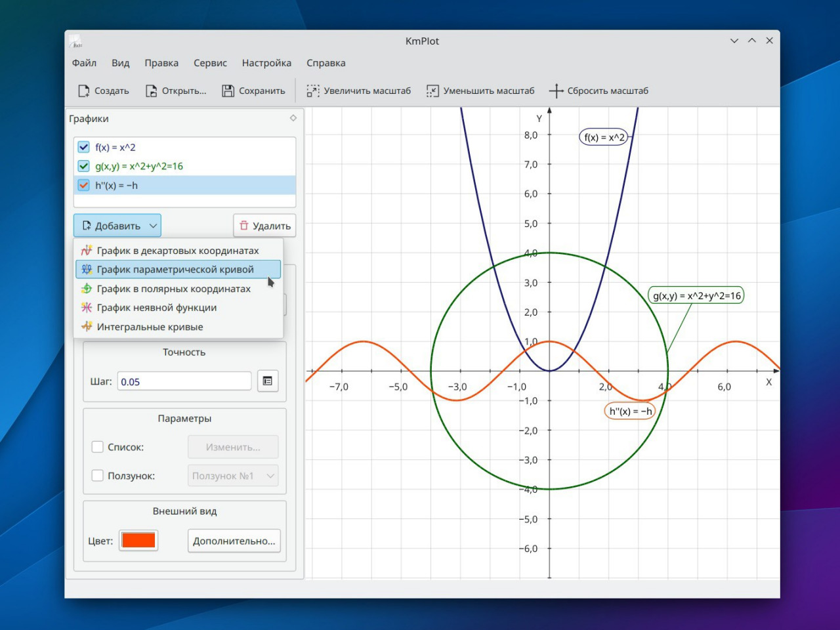
Task: Click the orange Цвет color swatch
Action: click(138, 541)
